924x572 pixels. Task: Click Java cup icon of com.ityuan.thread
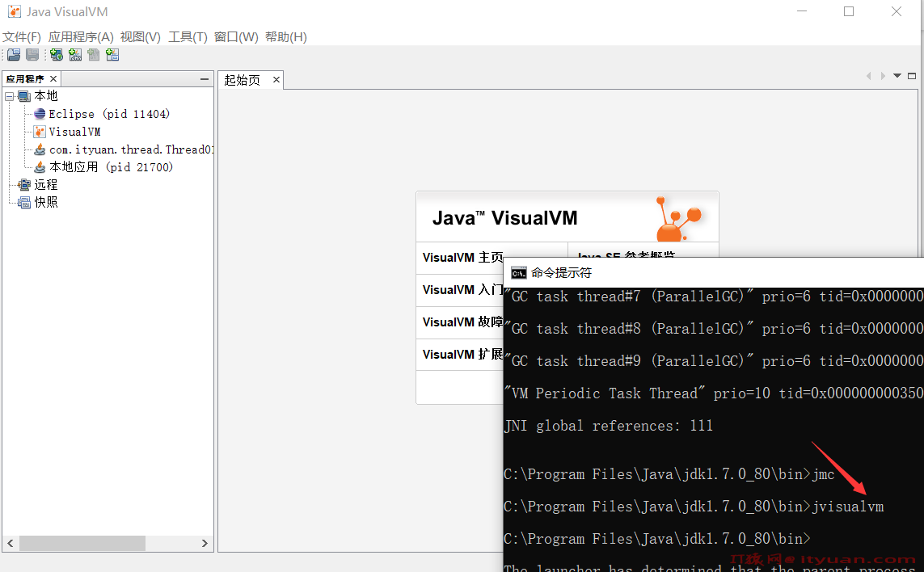tap(40, 149)
